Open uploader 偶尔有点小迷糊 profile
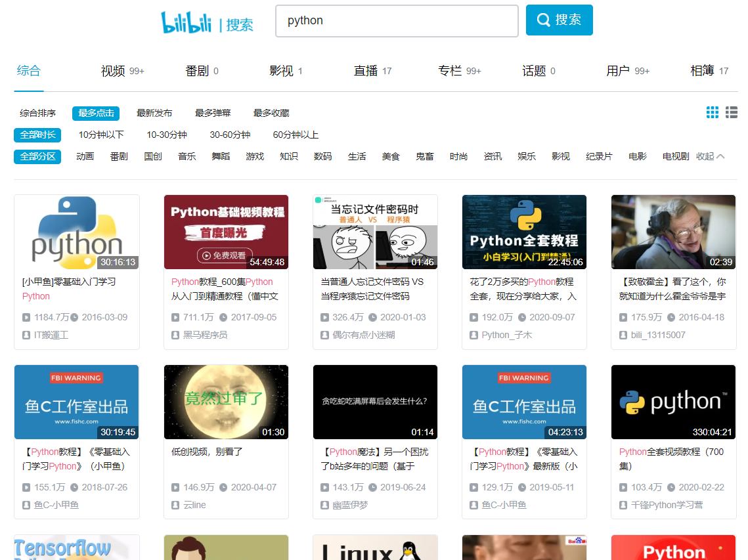748x560 pixels. point(364,335)
